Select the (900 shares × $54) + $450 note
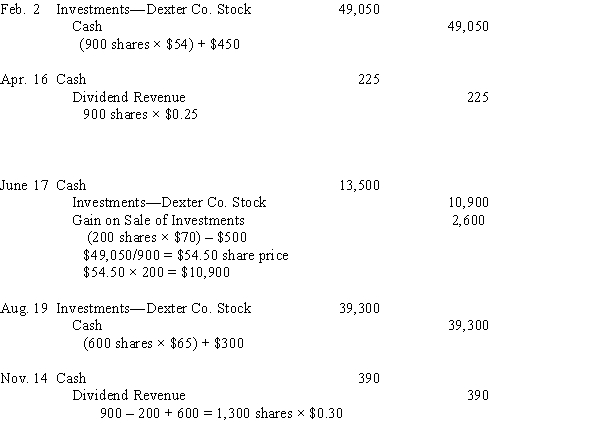Viewport: 600px width, 434px height. coord(160,44)
